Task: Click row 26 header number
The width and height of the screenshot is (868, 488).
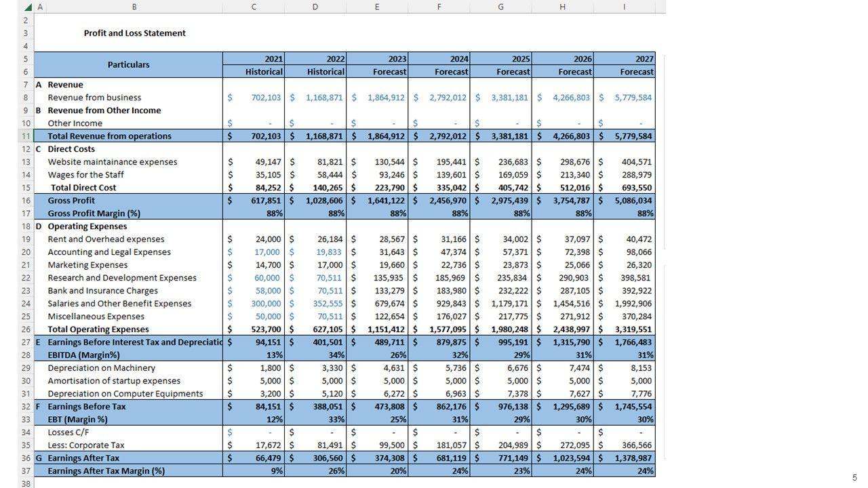Action: click(x=26, y=329)
